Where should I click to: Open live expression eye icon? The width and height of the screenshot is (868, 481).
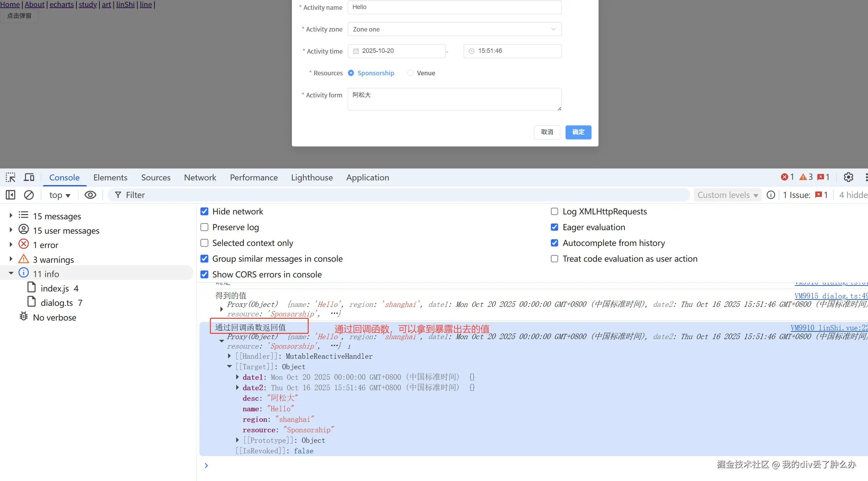tap(90, 195)
